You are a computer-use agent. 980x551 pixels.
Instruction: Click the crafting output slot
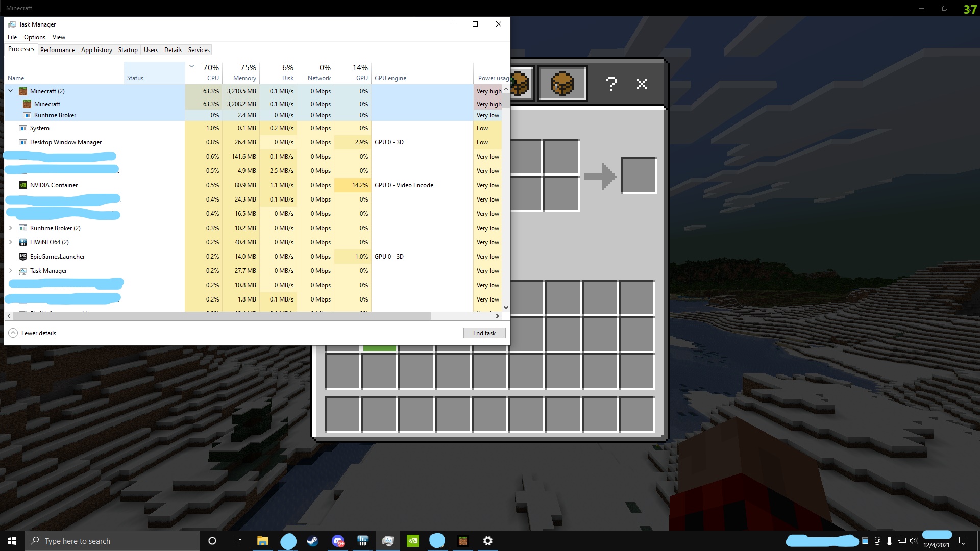coord(639,176)
